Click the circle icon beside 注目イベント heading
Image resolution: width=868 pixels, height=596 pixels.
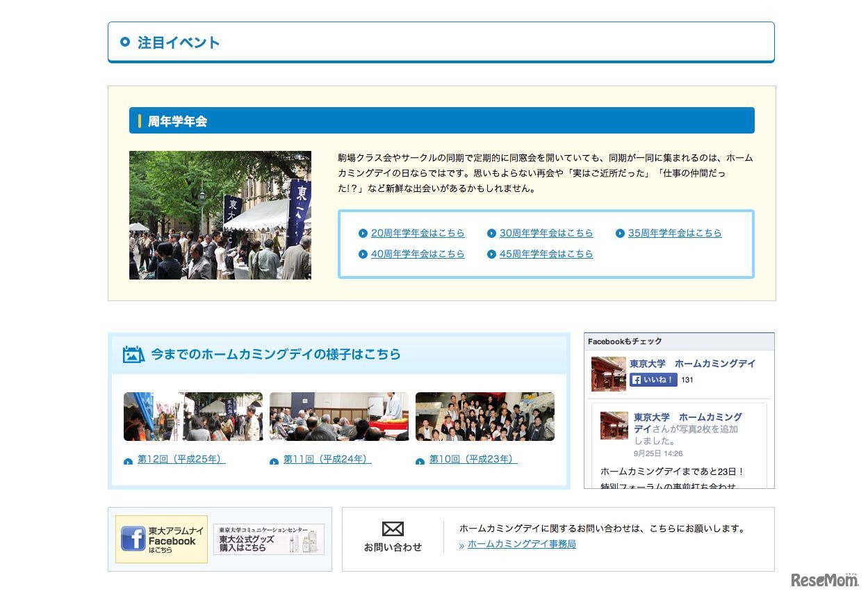coord(125,41)
